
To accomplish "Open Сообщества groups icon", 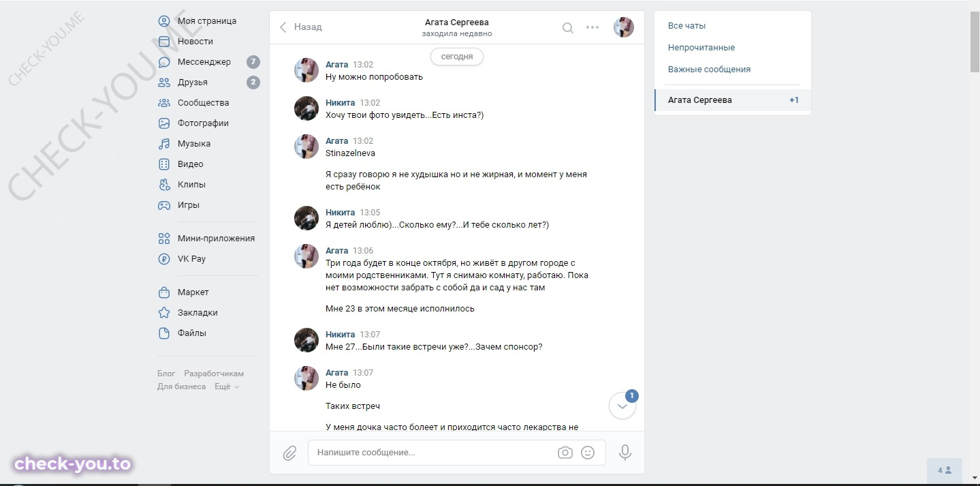I will point(164,103).
